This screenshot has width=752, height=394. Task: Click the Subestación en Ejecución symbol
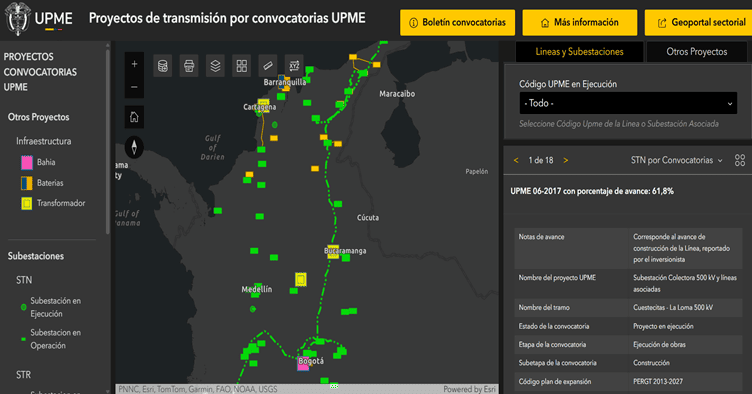(24, 307)
